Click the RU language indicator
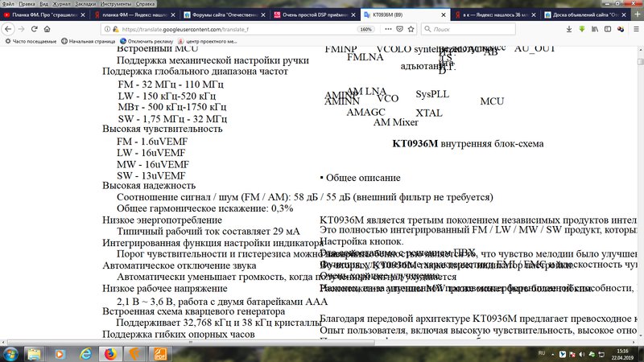The width and height of the screenshot is (644, 362). point(542,353)
